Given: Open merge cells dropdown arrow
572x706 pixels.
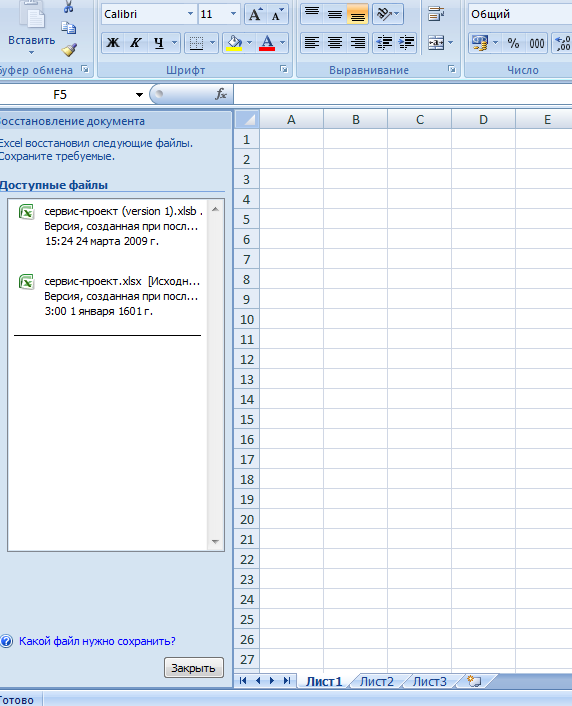Looking at the screenshot, I should (450, 43).
